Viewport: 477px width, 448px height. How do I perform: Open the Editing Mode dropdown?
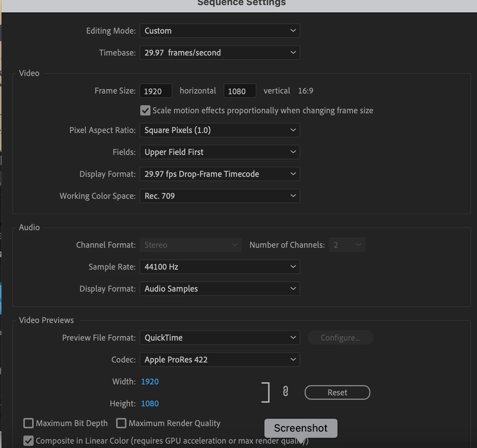point(220,31)
